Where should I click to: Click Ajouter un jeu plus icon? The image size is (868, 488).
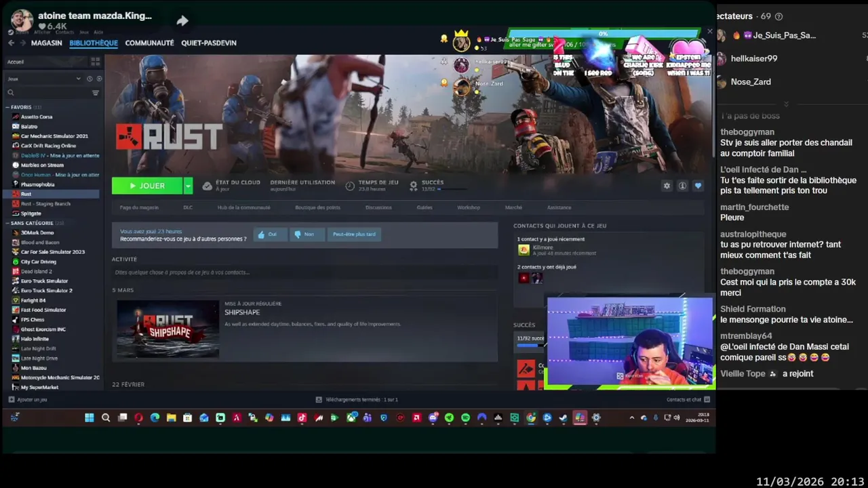tap(11, 400)
